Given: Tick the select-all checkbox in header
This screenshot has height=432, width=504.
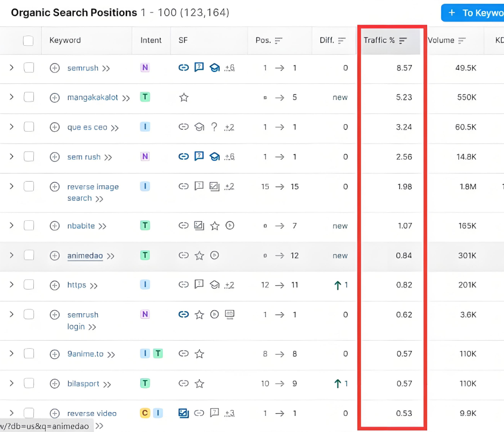Looking at the screenshot, I should [28, 40].
